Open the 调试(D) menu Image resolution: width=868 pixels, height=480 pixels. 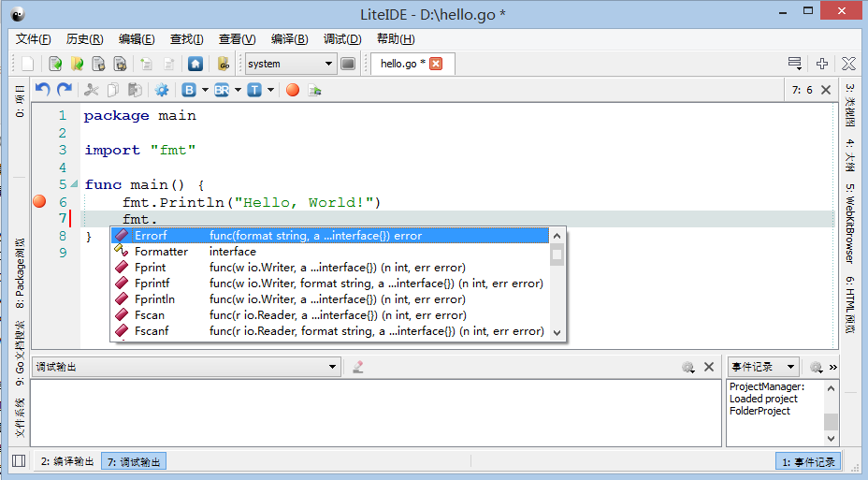342,38
